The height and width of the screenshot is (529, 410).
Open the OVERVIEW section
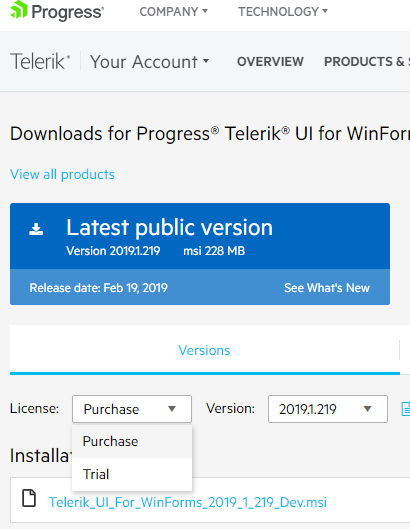pos(270,62)
